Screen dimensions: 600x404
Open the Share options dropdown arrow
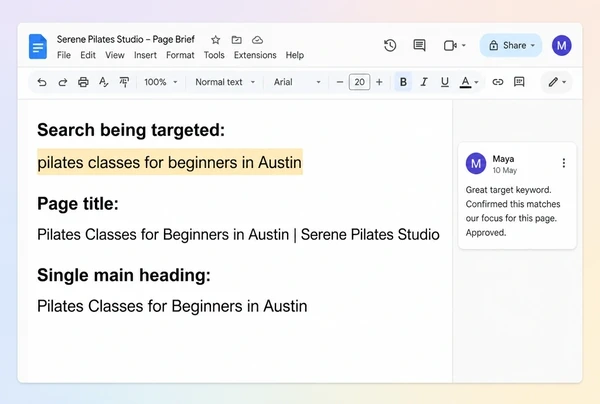click(533, 46)
